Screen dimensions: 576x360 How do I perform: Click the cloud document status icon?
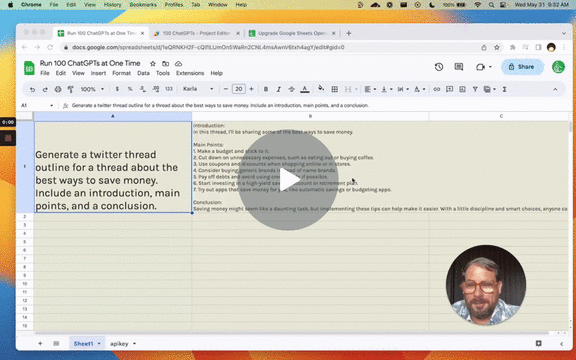pos(179,64)
